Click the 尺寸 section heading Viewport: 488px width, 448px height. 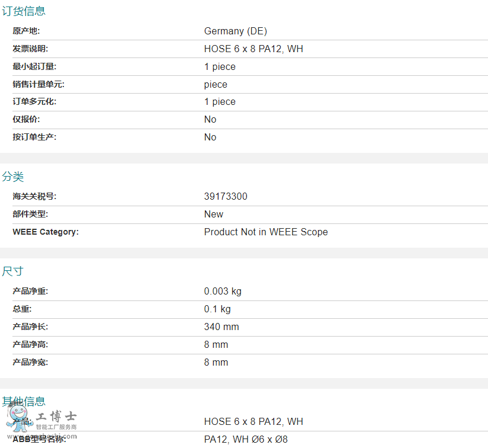(x=13, y=271)
